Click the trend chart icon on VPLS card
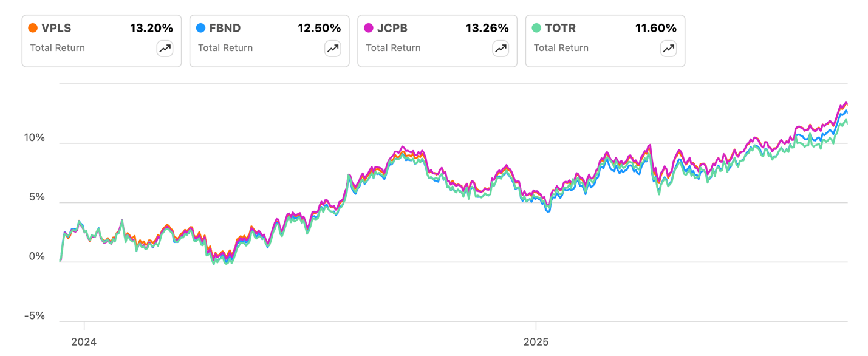 point(165,49)
